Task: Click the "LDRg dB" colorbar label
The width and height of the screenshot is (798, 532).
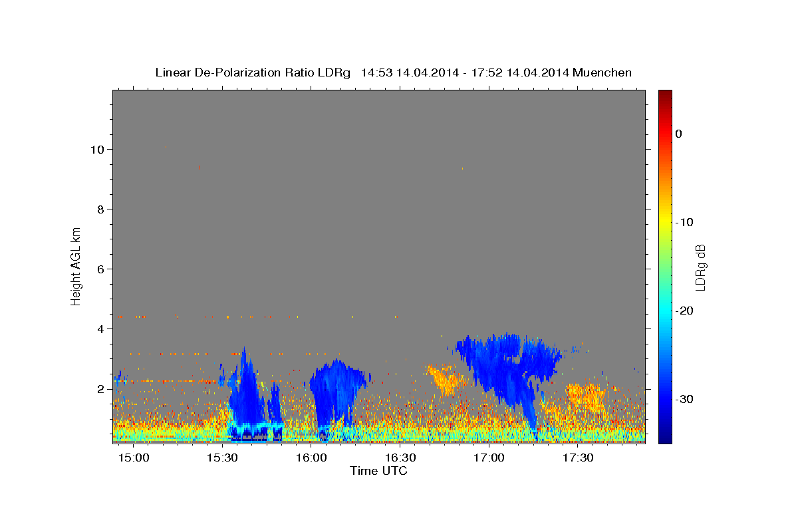Action: 700,267
